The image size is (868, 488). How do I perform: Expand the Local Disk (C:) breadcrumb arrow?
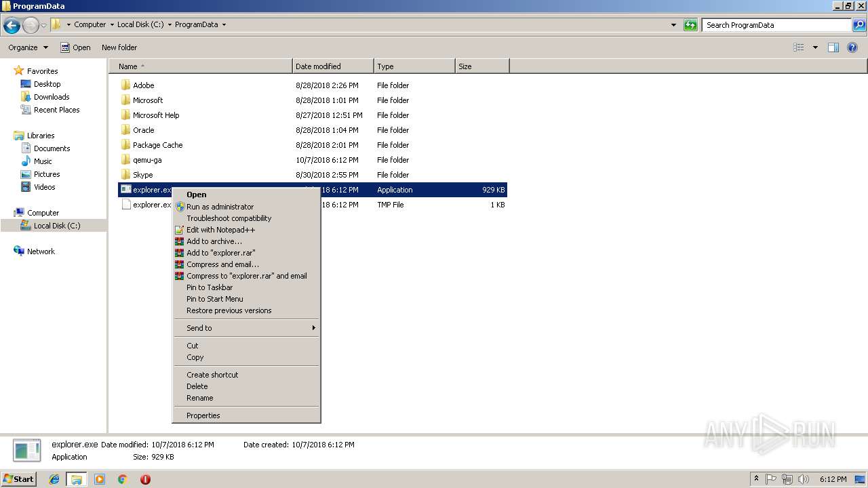click(170, 25)
